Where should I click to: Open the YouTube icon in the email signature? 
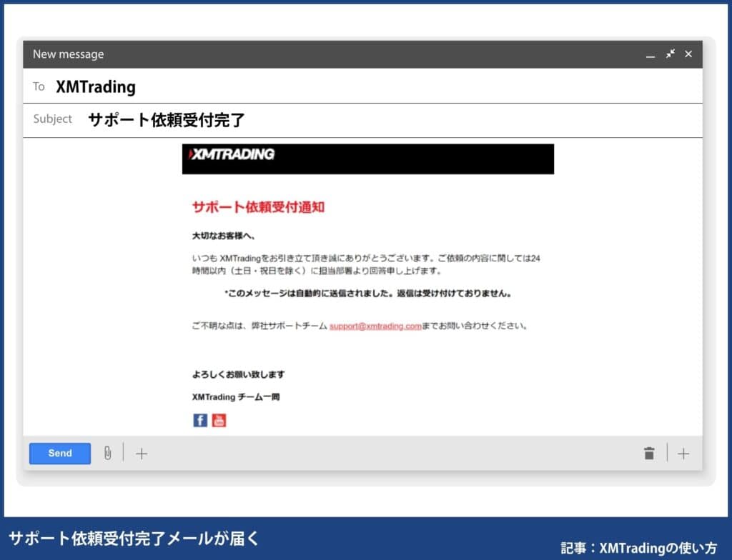tap(219, 420)
